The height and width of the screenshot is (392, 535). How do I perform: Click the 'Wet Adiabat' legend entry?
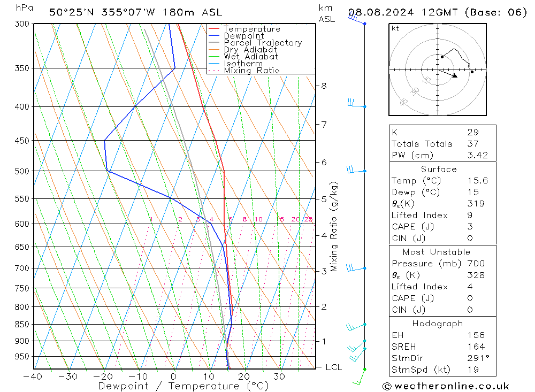(x=251, y=56)
